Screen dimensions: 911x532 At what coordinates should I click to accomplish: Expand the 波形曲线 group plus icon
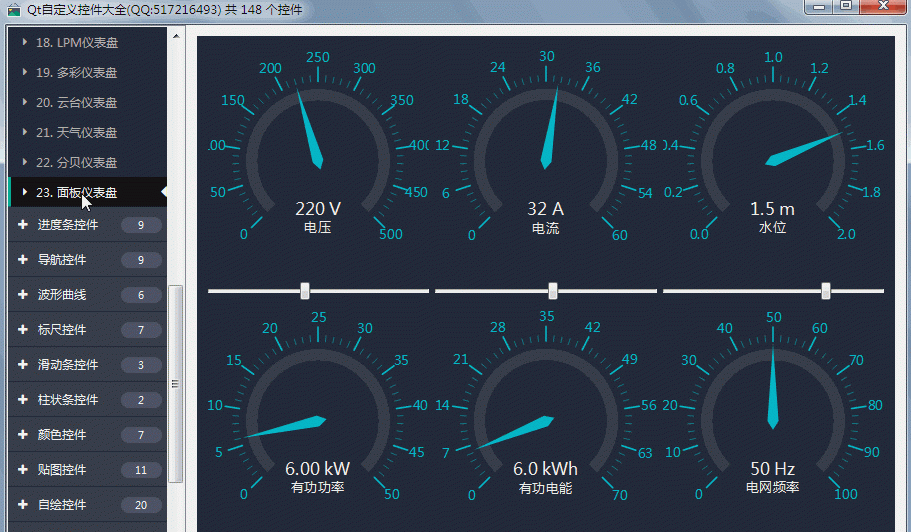point(23,294)
